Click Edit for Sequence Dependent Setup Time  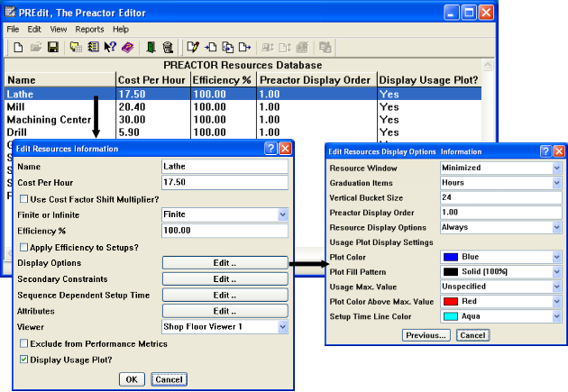click(x=225, y=295)
